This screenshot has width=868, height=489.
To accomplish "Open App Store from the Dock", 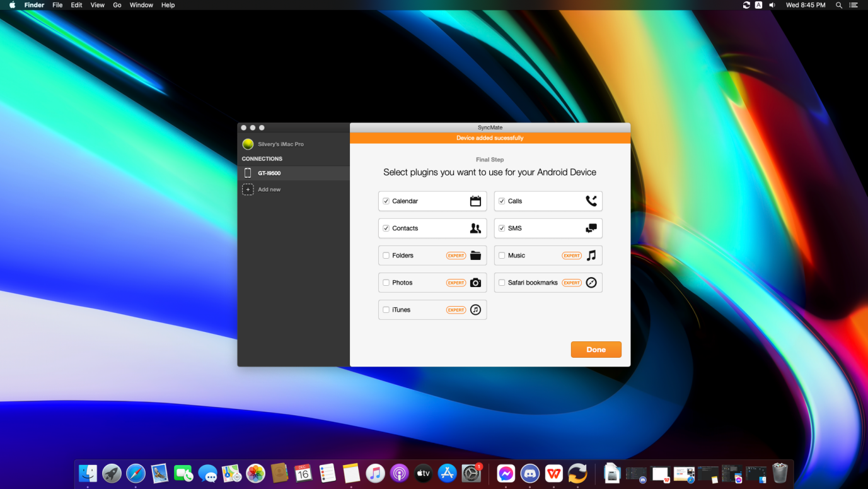I will (x=447, y=473).
